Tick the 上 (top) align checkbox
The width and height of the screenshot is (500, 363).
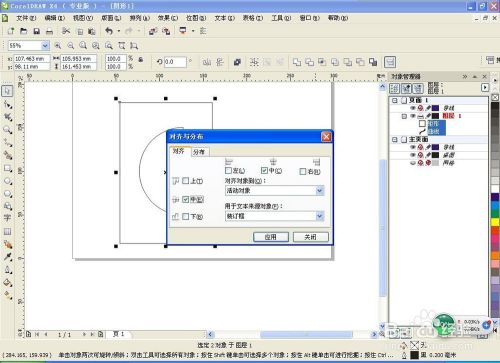point(186,181)
